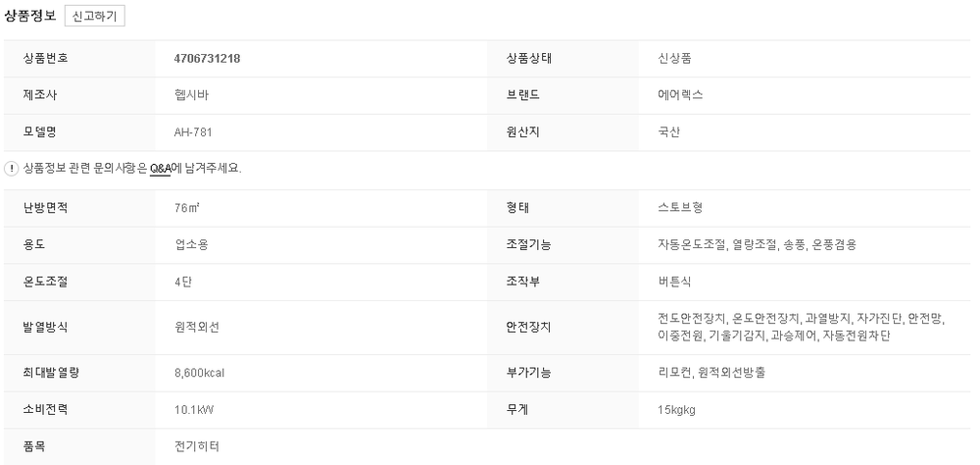
Task: Click the item category value 전기히터
Action: tap(196, 446)
